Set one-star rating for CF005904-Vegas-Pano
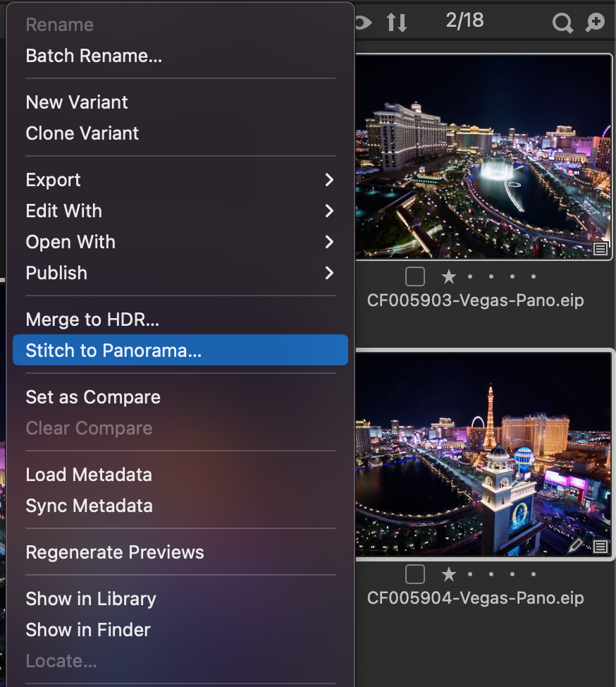Viewport: 616px width, 687px height. click(x=449, y=574)
